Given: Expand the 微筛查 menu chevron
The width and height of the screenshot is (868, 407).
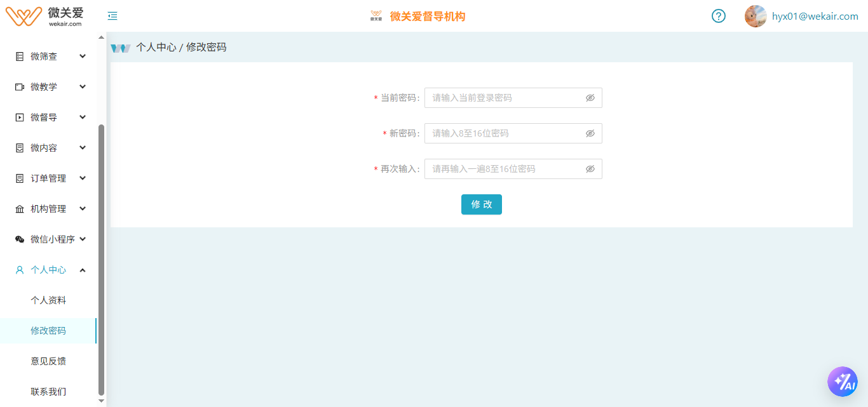Looking at the screenshot, I should [x=83, y=57].
